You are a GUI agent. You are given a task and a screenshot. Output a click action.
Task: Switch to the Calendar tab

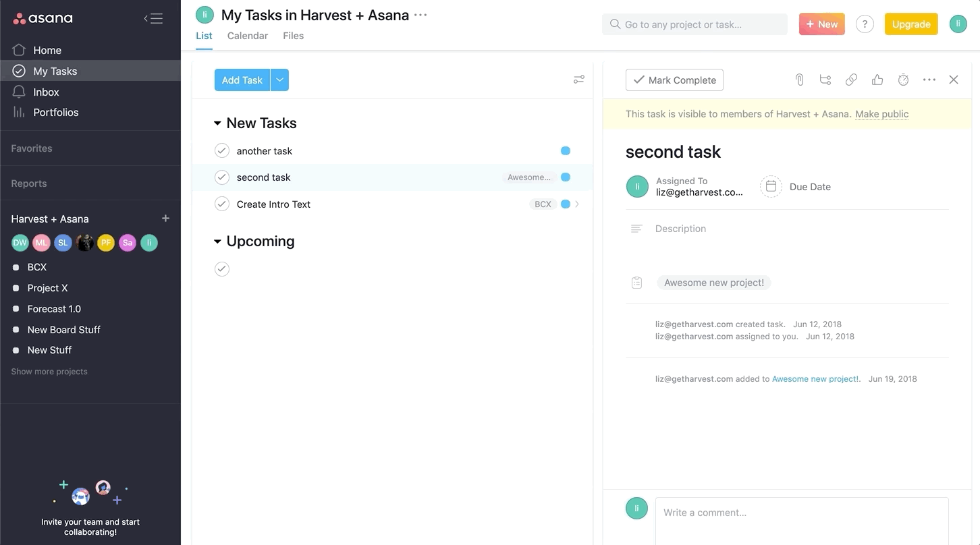coord(248,36)
